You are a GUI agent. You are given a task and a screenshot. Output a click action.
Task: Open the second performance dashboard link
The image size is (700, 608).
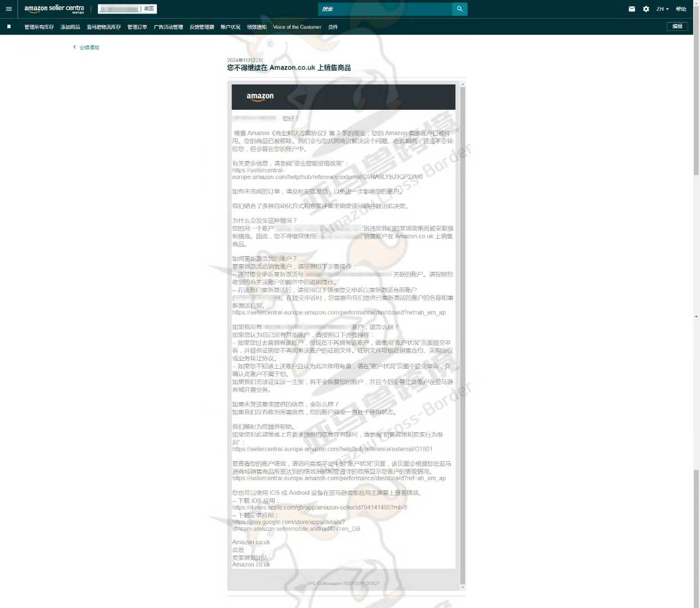(x=339, y=479)
